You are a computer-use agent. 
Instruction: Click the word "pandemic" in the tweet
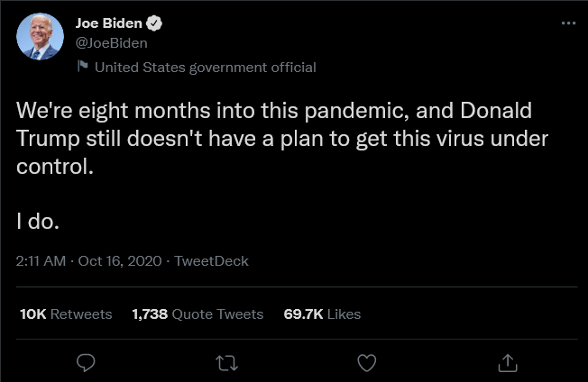pyautogui.click(x=343, y=112)
